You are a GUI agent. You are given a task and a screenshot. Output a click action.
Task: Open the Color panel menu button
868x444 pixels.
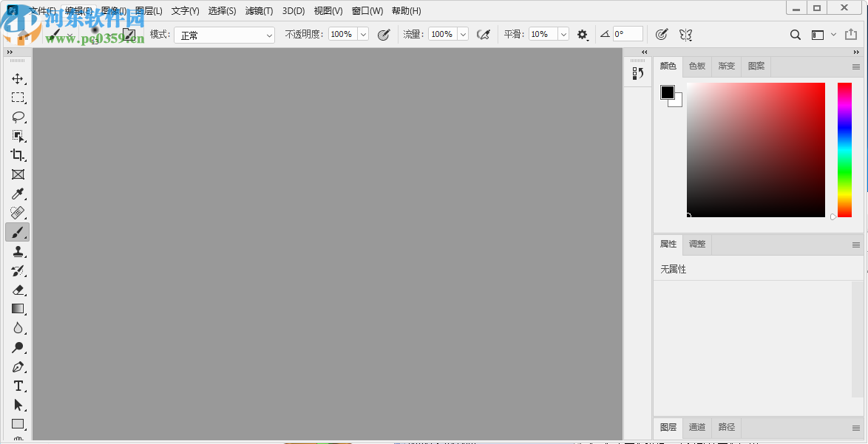pos(855,66)
